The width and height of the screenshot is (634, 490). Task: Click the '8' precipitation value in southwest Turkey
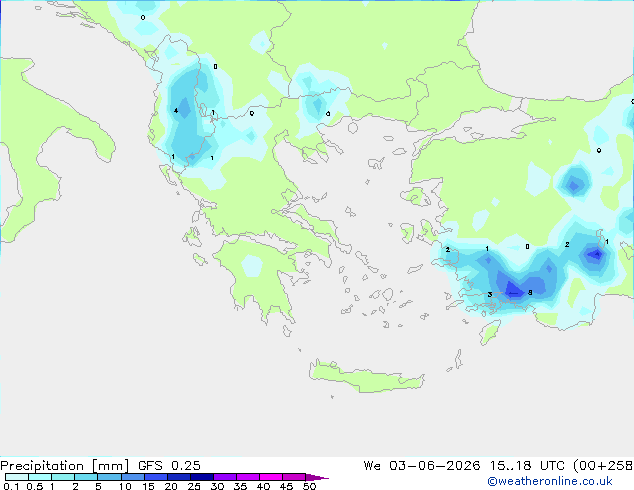[x=530, y=292]
